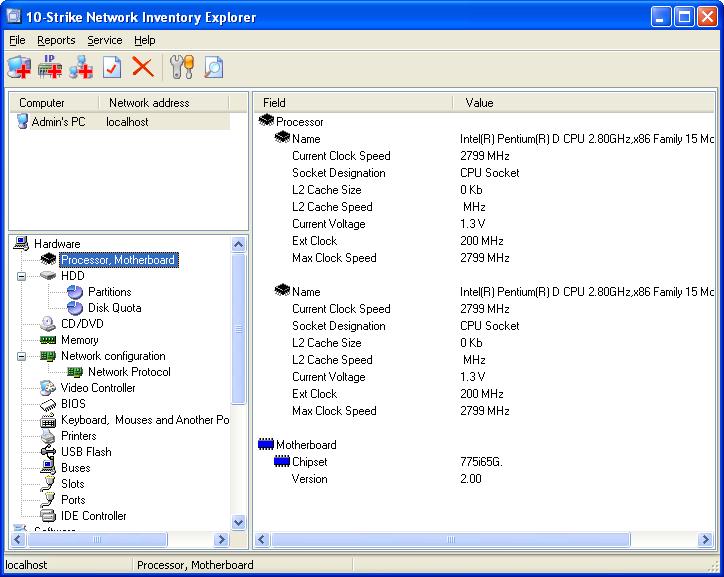Viewport: 724px width, 577px height.
Task: Open the Help menu
Action: point(145,41)
